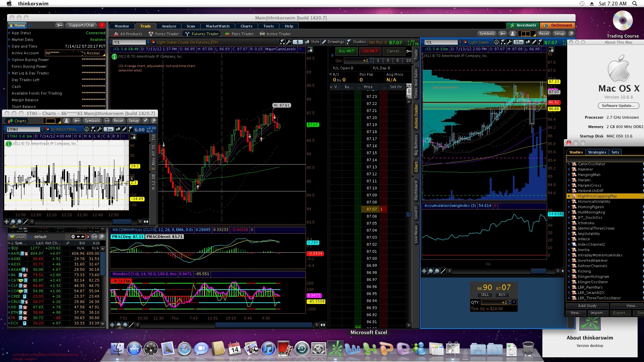
Task: Click the $TIKI chart horizontal scrollbar thumb
Action: [x=122, y=222]
